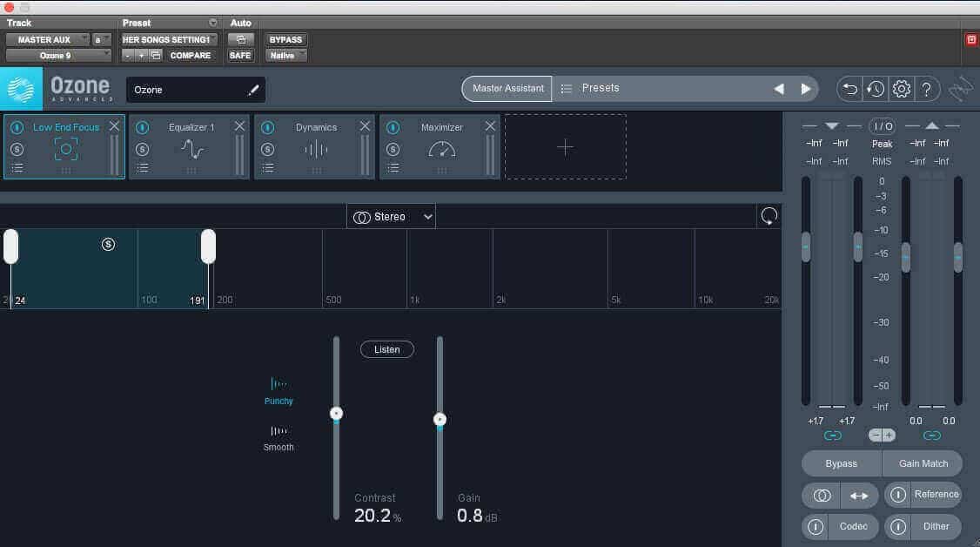Go to previous preset arrow
The width and height of the screenshot is (980, 547).
pos(779,89)
